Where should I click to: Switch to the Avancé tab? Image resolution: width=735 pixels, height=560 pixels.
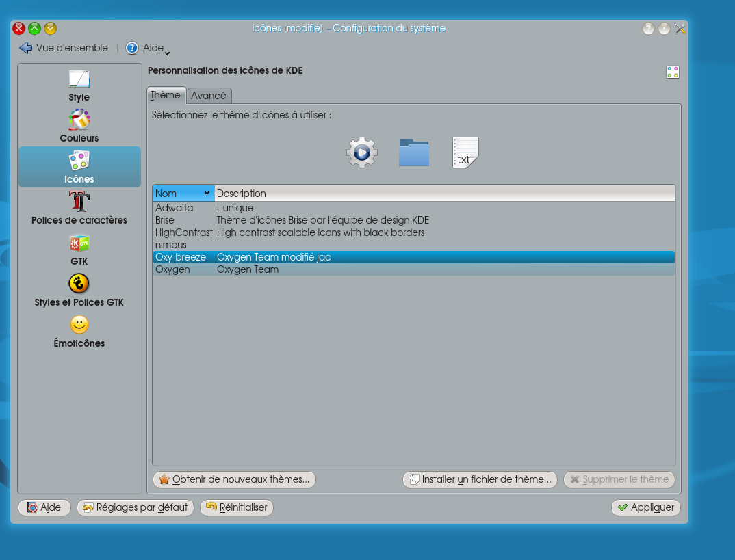click(209, 96)
